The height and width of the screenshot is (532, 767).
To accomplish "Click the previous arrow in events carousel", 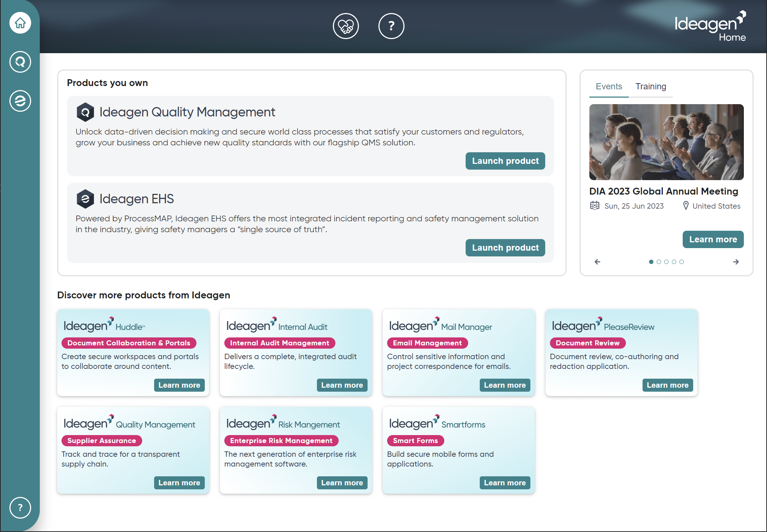I will [x=597, y=261].
